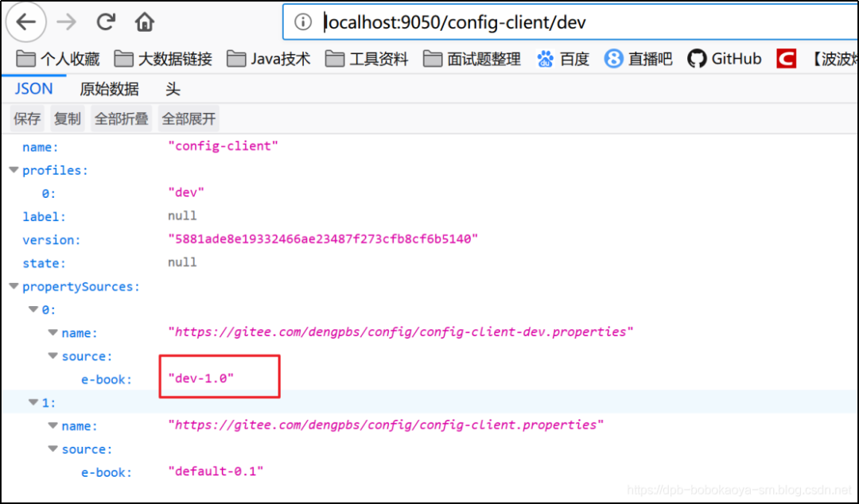Switch to the JSON tab
859x504 pixels.
33,89
